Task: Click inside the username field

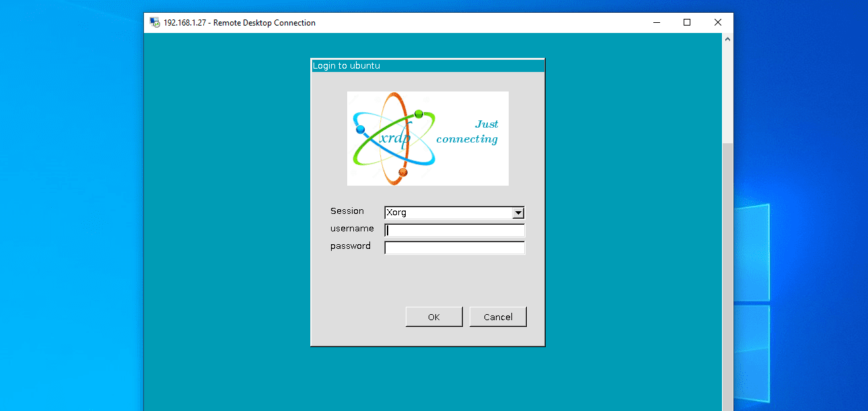Action: pyautogui.click(x=454, y=229)
